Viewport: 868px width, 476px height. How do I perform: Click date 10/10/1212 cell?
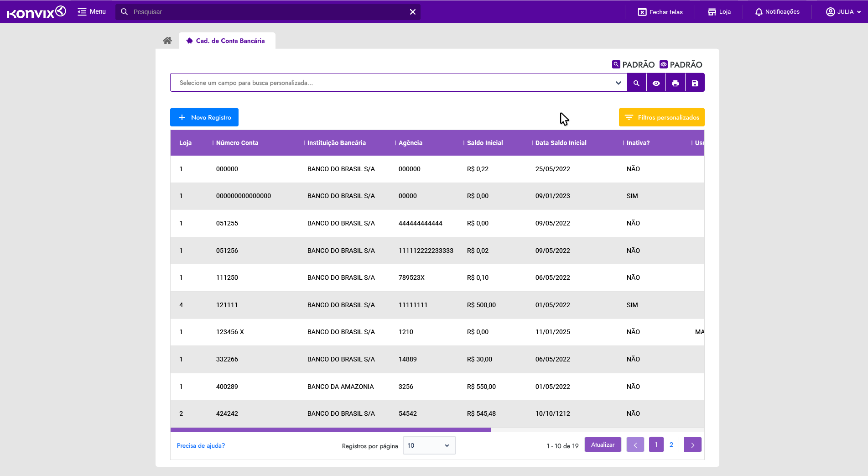pyautogui.click(x=553, y=413)
